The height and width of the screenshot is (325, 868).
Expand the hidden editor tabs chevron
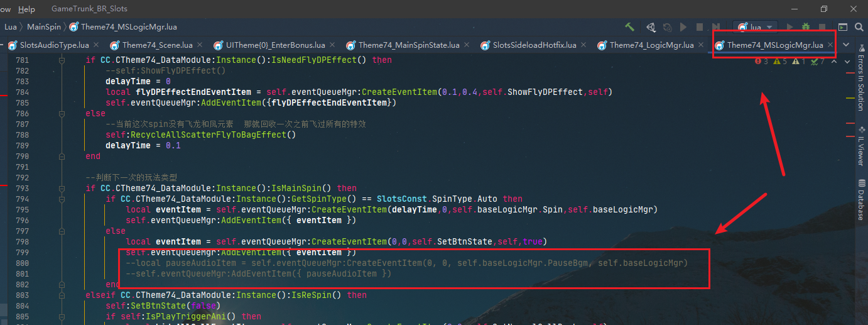coord(846,45)
